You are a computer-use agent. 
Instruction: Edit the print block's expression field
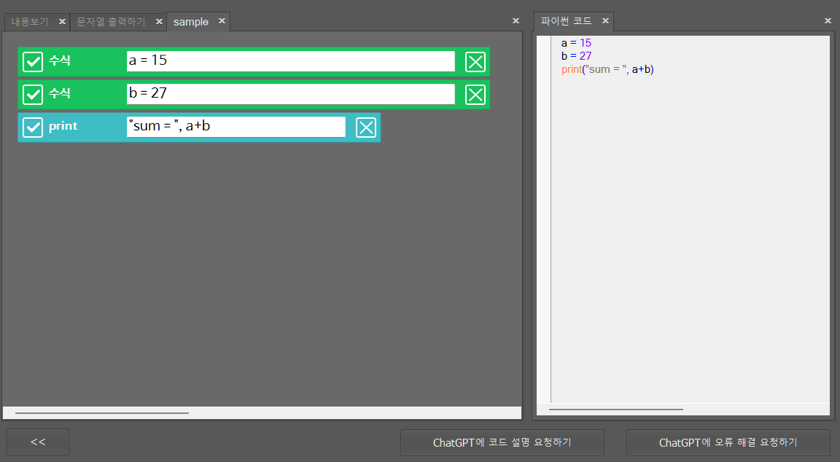point(235,127)
